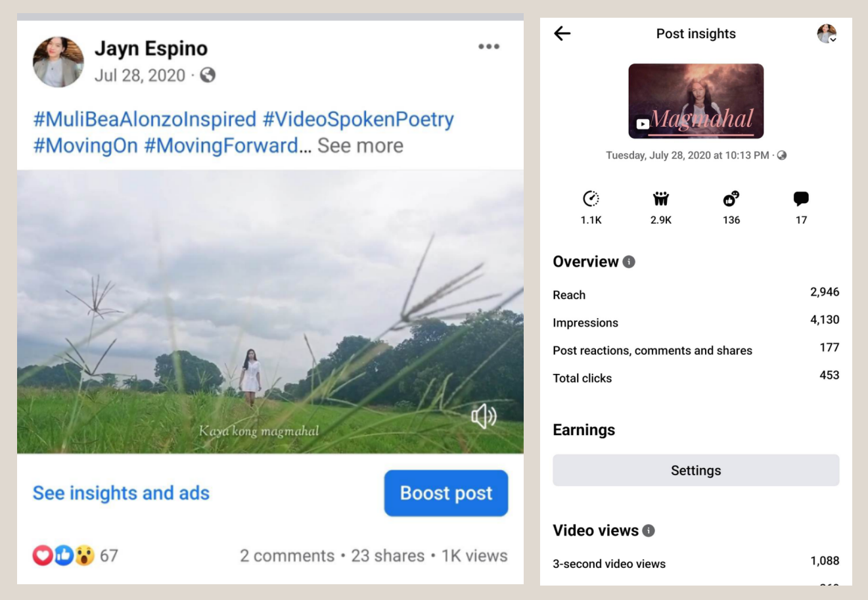Open the 23 shares link
The height and width of the screenshot is (600, 868).
pos(388,556)
